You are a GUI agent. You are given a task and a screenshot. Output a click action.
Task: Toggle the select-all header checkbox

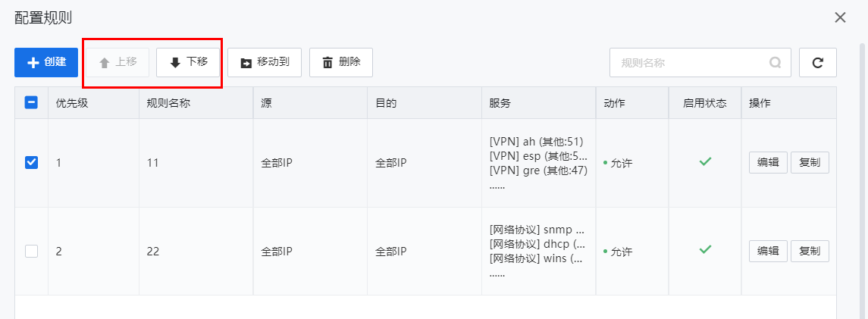(32, 103)
